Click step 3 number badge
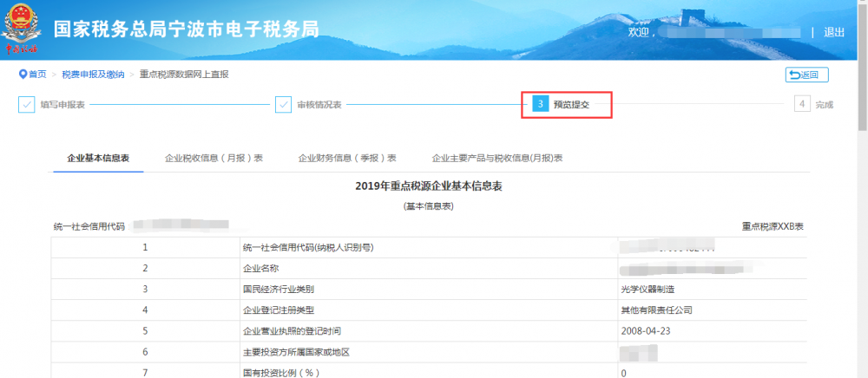 click(540, 105)
